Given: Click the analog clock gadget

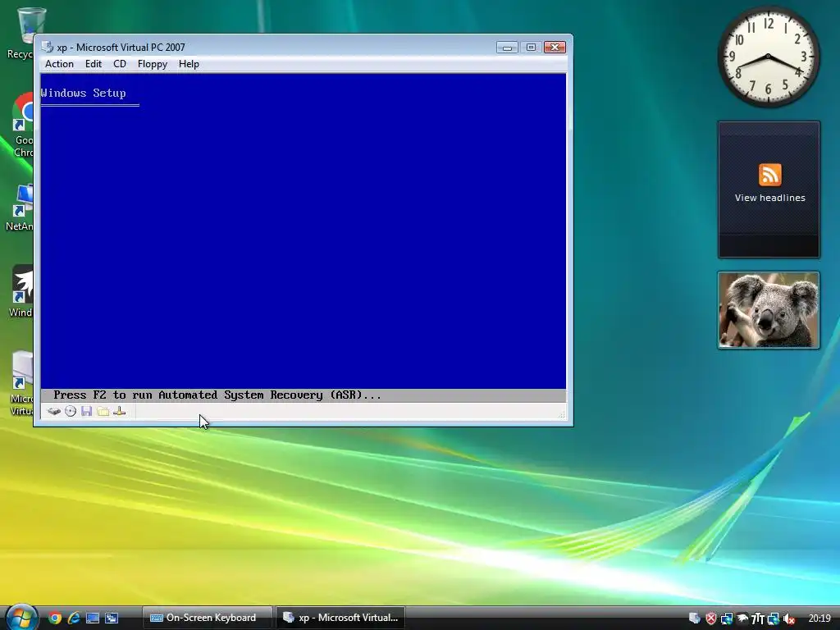Looking at the screenshot, I should point(768,57).
